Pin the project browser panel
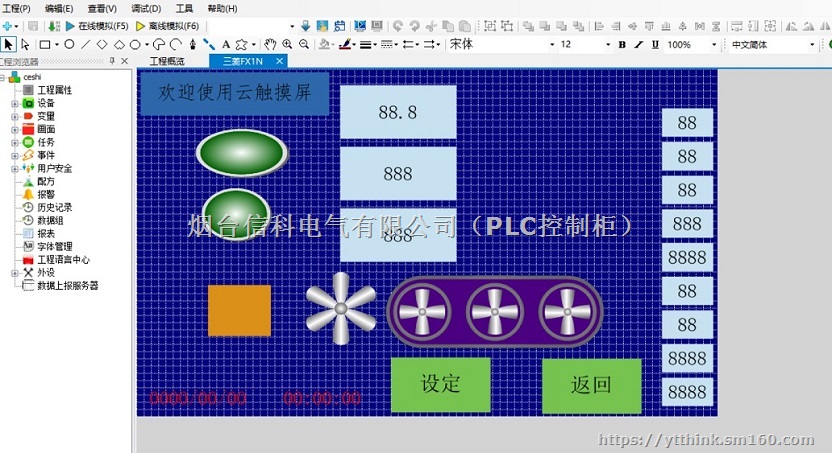 pos(112,62)
